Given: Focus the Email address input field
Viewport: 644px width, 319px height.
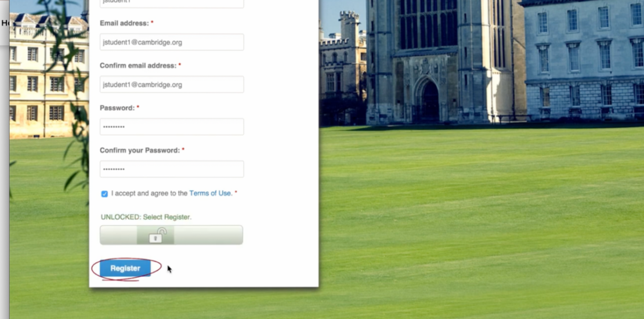Looking at the screenshot, I should coord(172,42).
